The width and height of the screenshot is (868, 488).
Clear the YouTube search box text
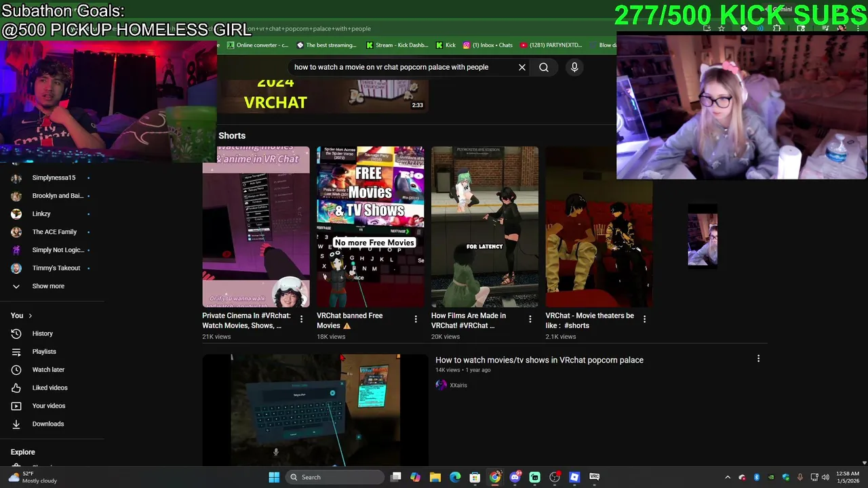point(522,67)
